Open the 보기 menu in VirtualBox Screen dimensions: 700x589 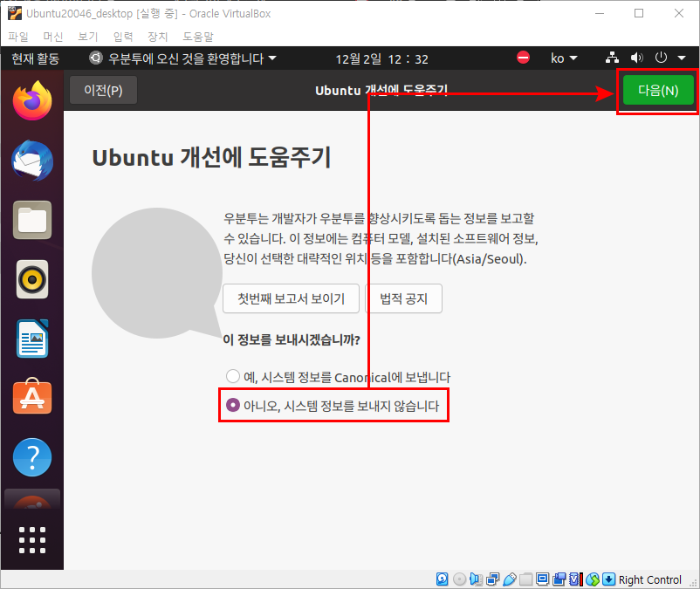(x=87, y=37)
